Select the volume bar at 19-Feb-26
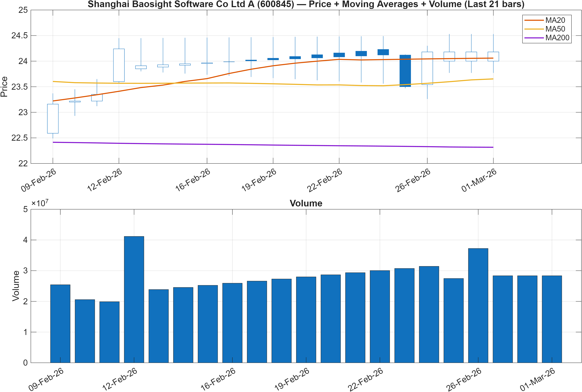582x392 pixels. (306, 320)
